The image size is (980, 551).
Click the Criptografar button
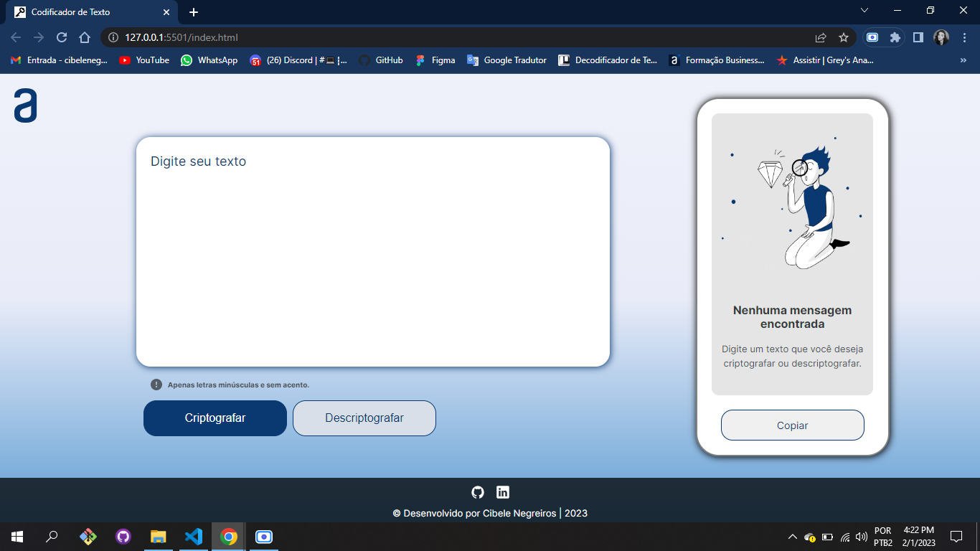[x=215, y=418]
